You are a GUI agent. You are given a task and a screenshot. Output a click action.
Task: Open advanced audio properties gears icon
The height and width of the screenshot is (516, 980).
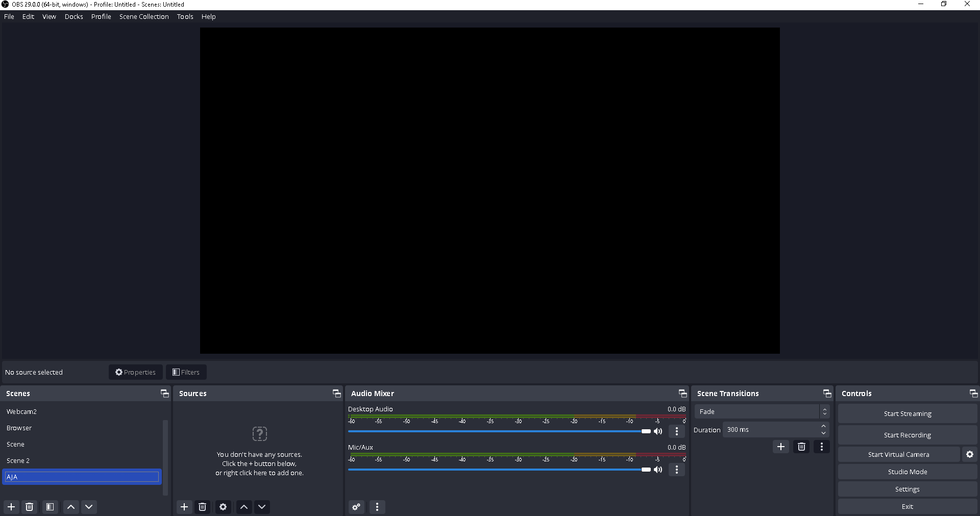[356, 507]
